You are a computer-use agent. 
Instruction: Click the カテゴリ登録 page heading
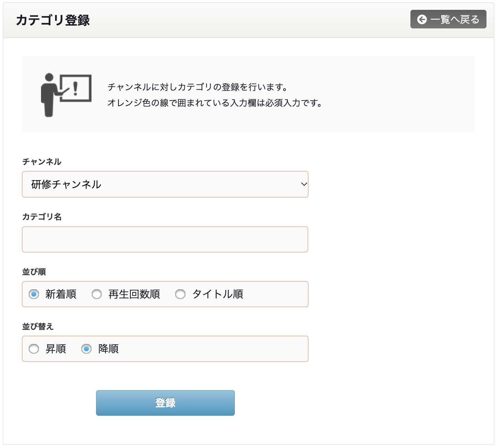(53, 20)
